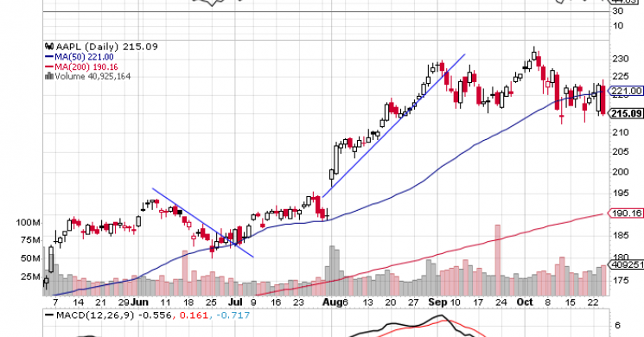Click the 409251 volume tag on right axis
644x337 pixels.
tap(627, 264)
